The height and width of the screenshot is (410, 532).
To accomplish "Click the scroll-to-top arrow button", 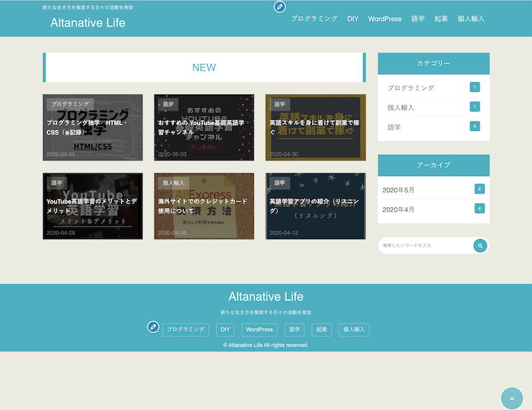I will click(x=511, y=398).
